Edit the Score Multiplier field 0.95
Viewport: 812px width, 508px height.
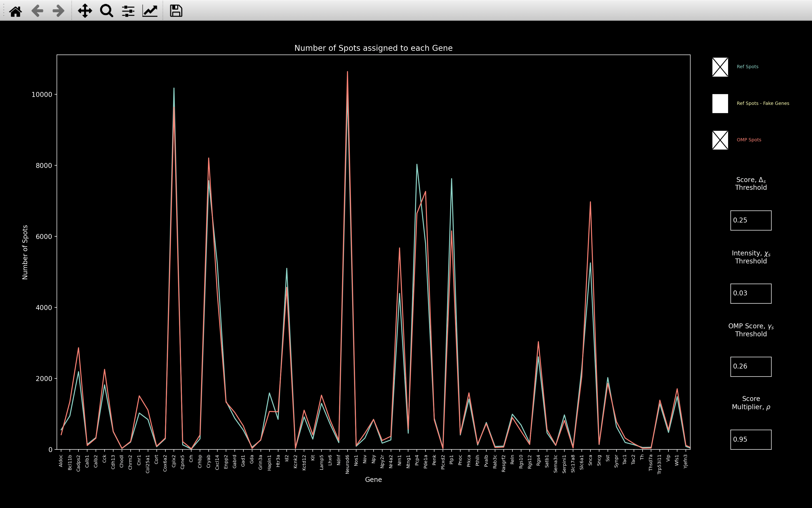pyautogui.click(x=751, y=440)
